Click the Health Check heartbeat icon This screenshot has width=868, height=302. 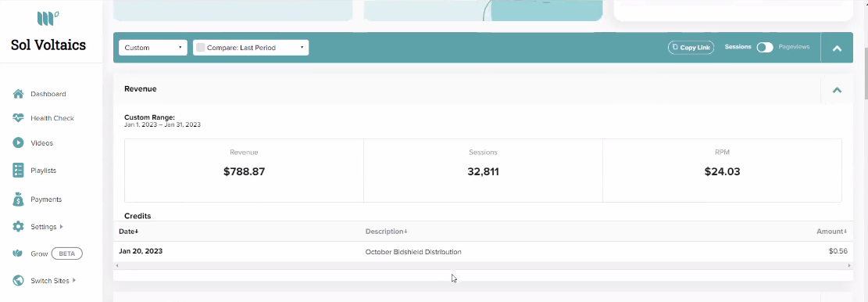pyautogui.click(x=18, y=118)
